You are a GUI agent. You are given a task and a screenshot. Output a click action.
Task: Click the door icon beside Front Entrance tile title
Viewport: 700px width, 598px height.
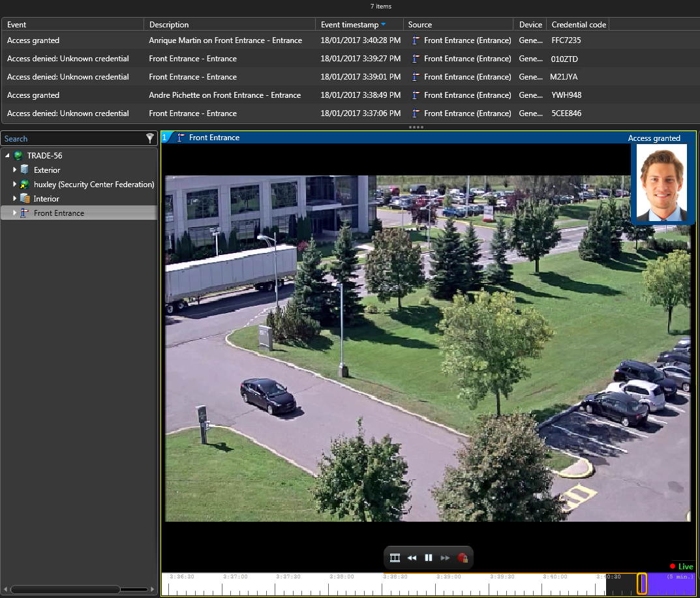(179, 137)
